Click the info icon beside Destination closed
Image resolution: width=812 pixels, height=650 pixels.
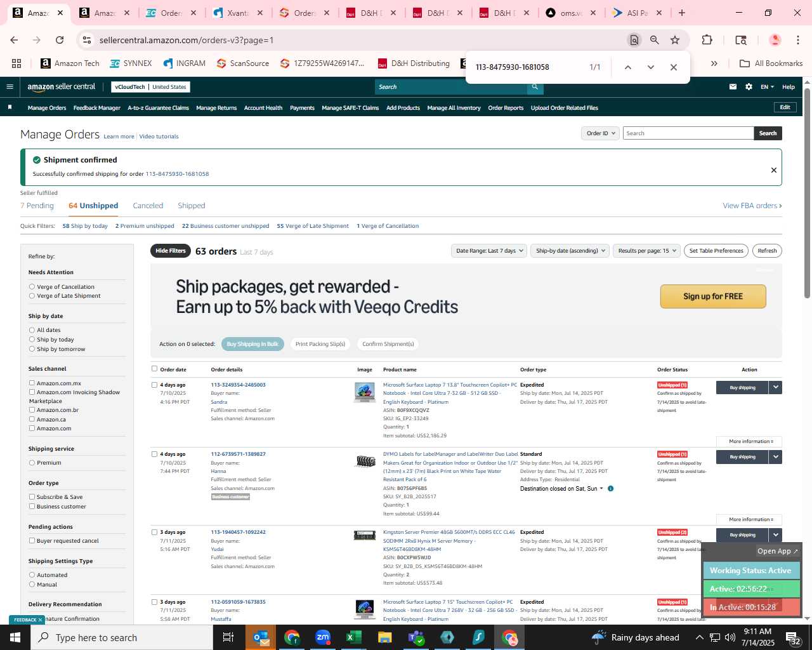(610, 489)
